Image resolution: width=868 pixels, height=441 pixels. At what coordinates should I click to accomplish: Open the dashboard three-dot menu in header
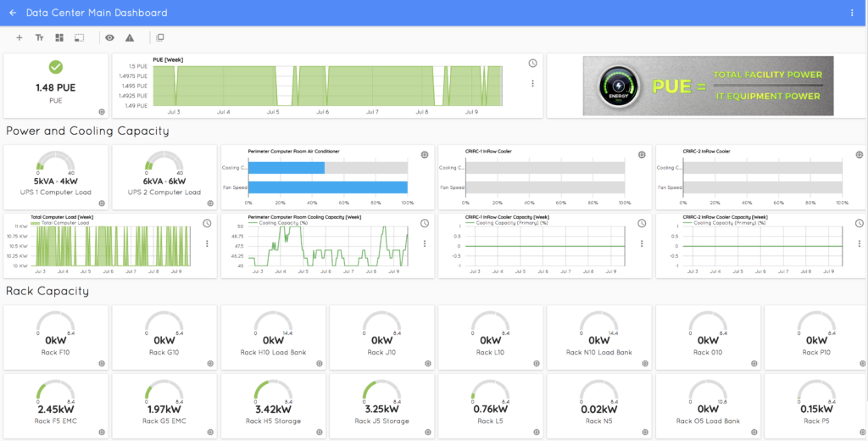pyautogui.click(x=852, y=13)
